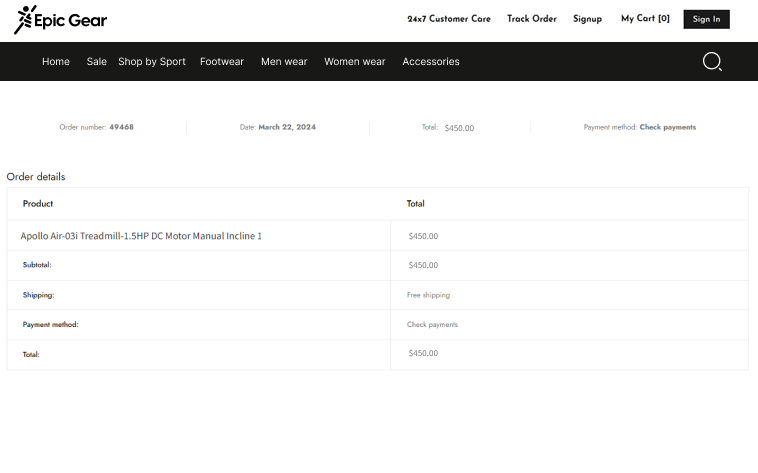
Task: Click the Epic Gear logo
Action: click(x=60, y=20)
